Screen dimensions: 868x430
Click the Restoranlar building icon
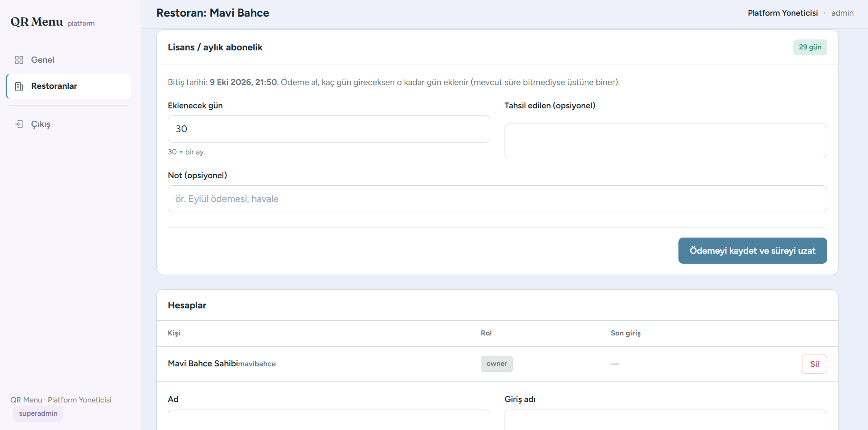(19, 86)
